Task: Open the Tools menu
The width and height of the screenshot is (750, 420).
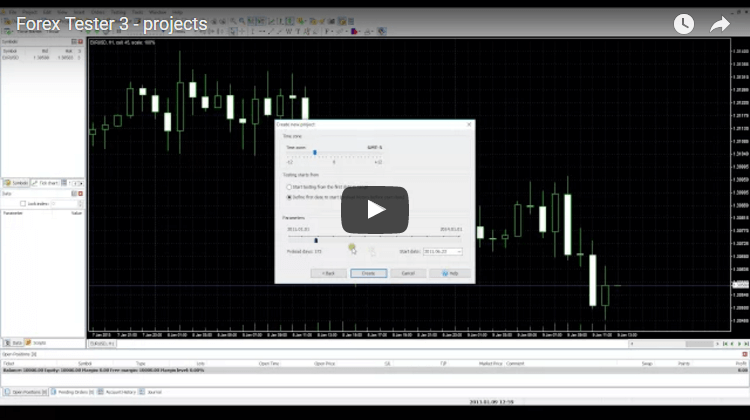Action: (138, 12)
